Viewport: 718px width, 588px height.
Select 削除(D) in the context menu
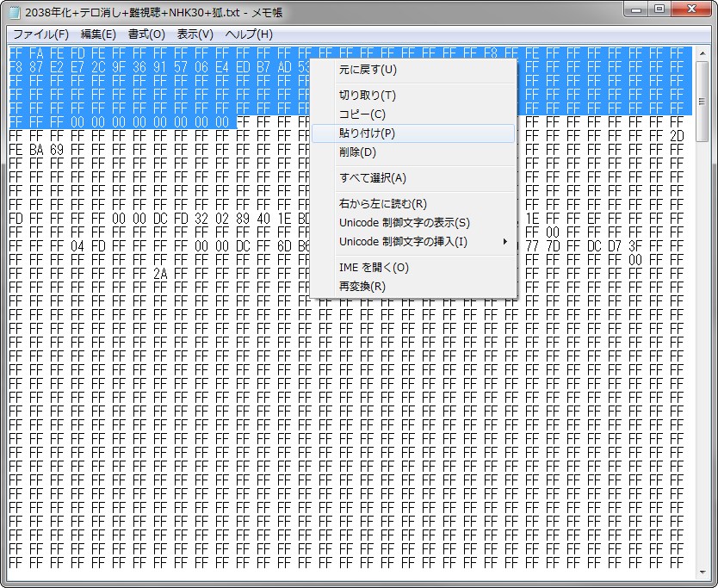tap(358, 152)
